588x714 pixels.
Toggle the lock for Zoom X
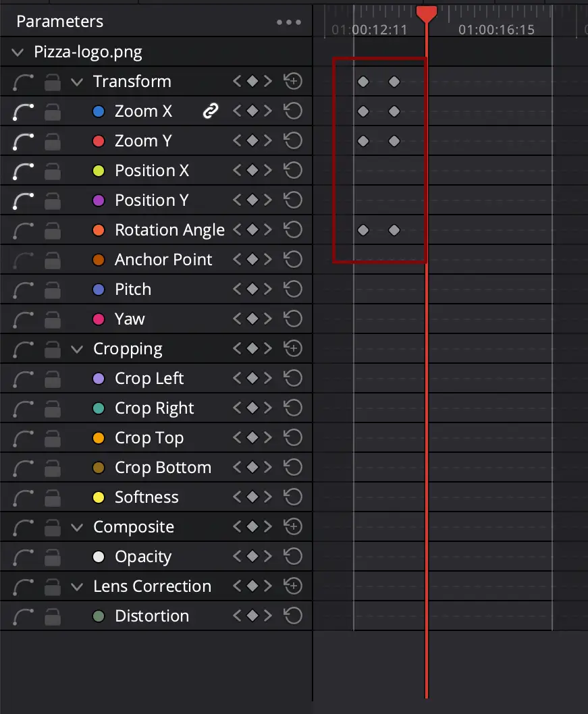53,111
